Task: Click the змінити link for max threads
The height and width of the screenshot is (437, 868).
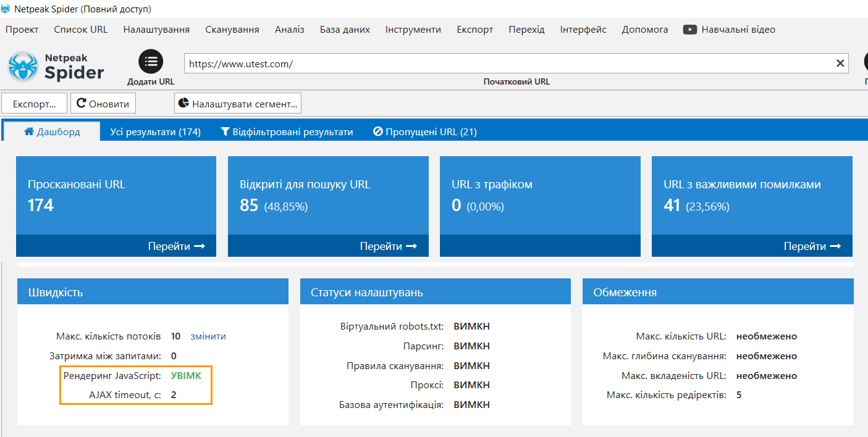Action: point(208,336)
